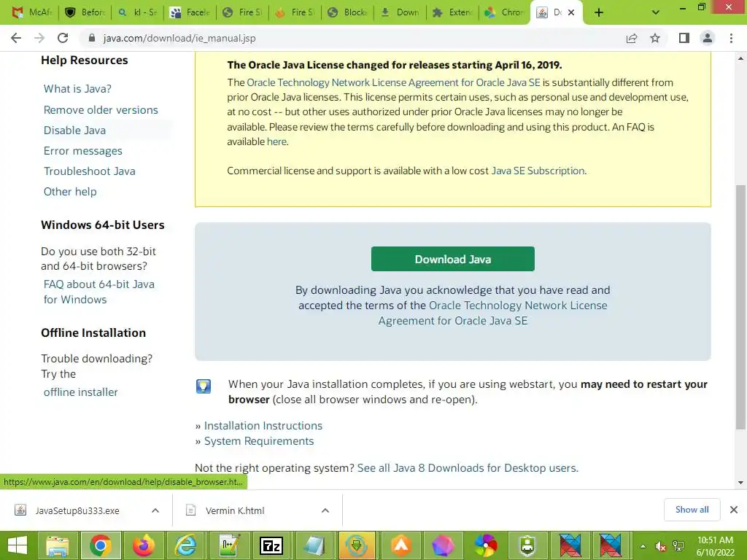Open File Explorer from taskbar
Viewport: 747px width, 560px height.
pos(57,545)
